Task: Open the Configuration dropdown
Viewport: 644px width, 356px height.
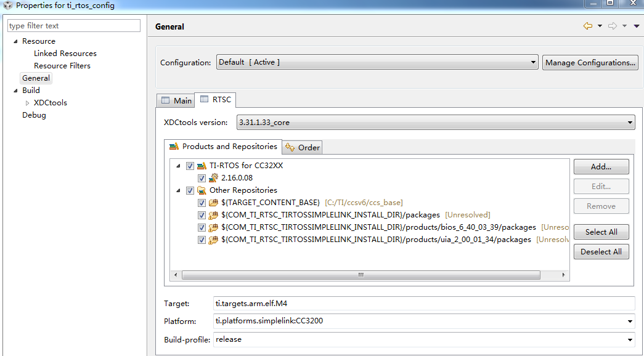Action: coord(377,62)
